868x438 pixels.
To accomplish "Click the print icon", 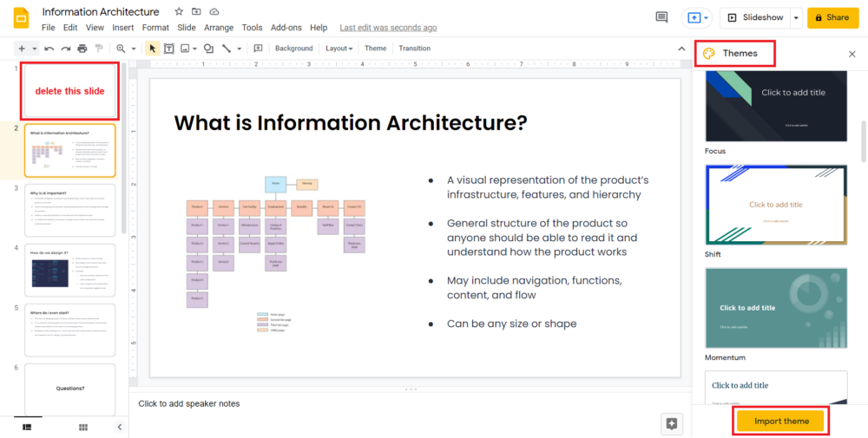I will (x=82, y=49).
